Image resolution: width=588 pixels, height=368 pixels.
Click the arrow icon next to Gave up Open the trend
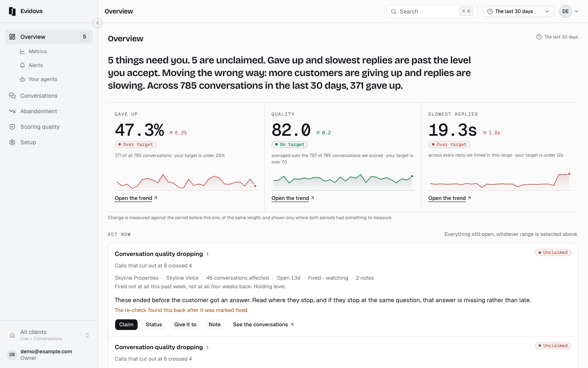156,198
